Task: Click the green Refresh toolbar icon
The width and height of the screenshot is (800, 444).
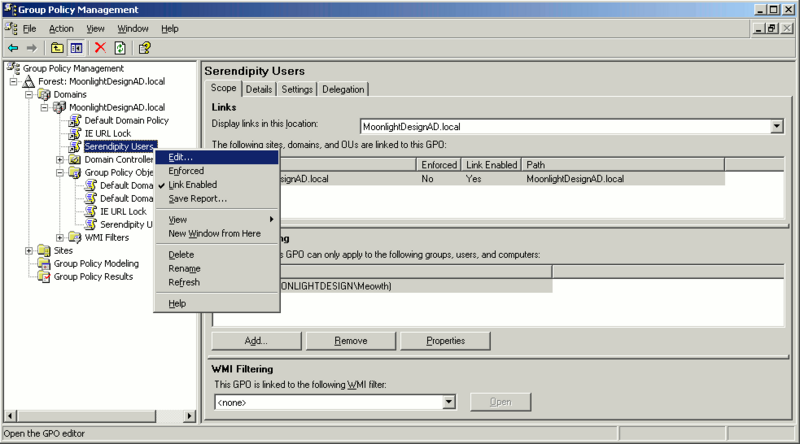Action: coord(120,48)
